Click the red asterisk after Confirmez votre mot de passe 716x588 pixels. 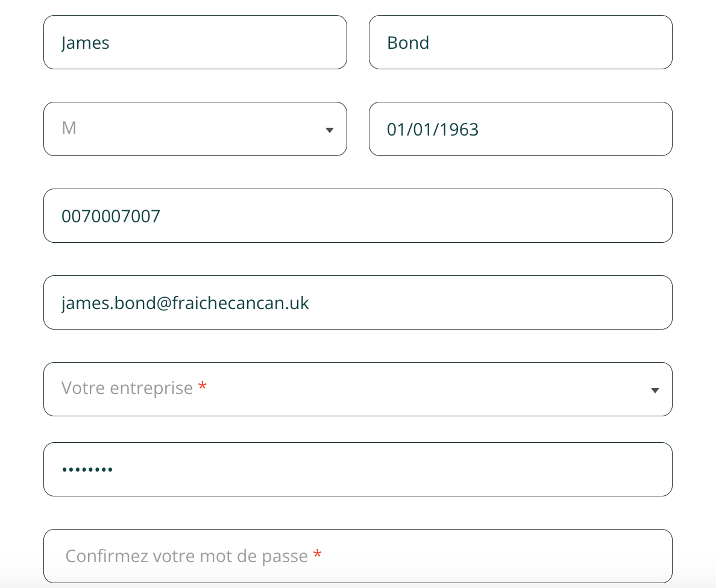pos(318,555)
